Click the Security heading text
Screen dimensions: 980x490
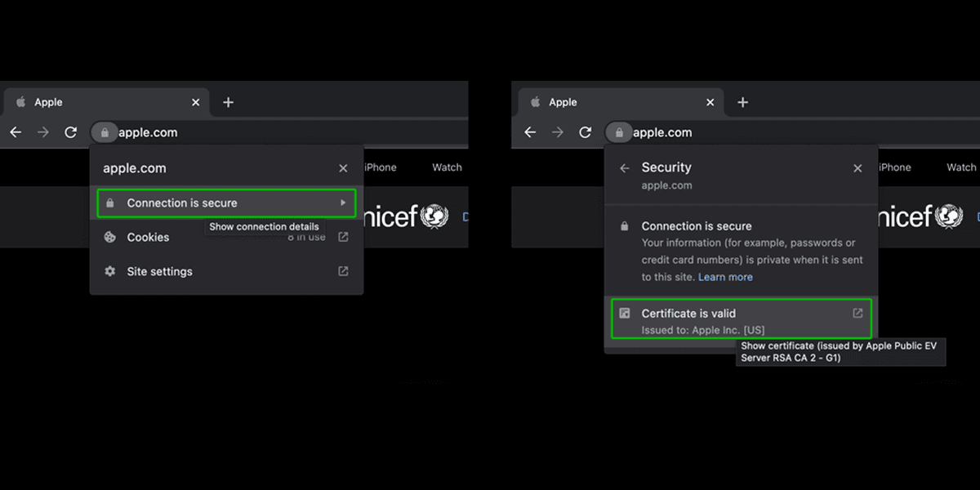click(666, 167)
